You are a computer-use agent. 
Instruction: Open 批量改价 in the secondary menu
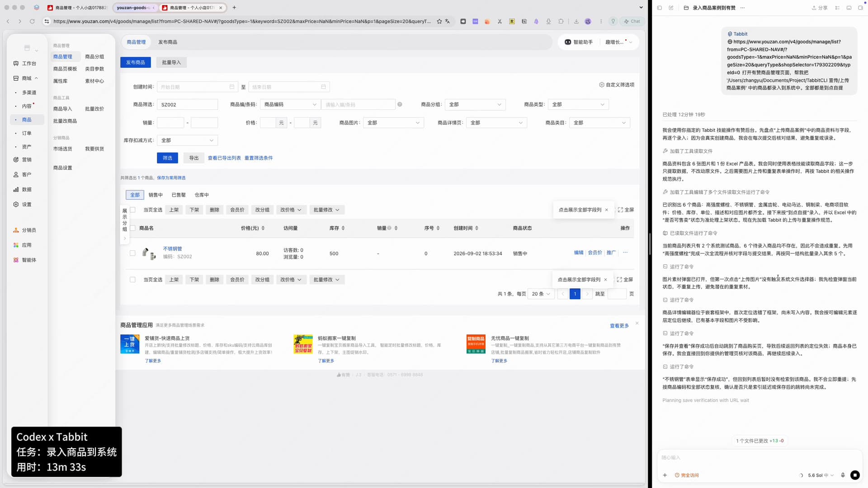94,109
